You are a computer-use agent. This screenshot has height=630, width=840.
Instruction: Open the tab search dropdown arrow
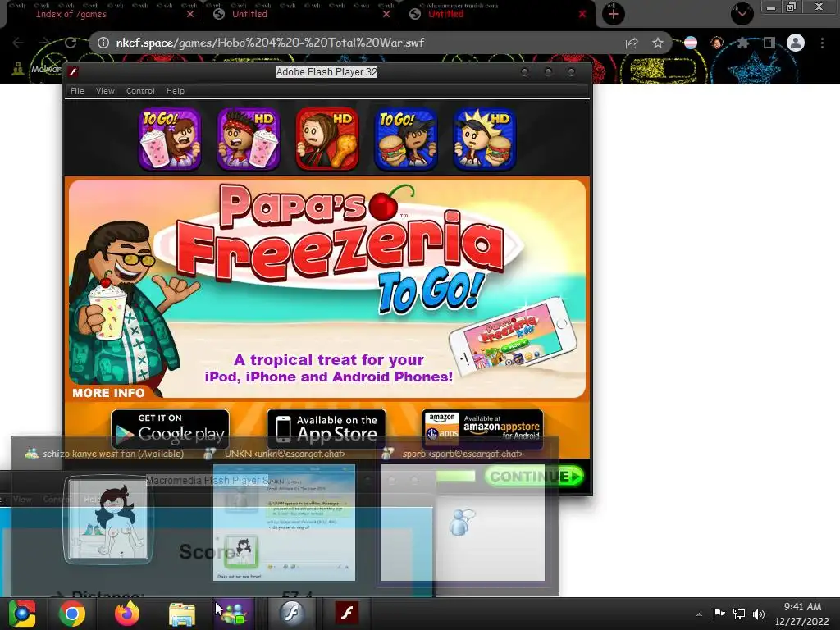point(742,13)
